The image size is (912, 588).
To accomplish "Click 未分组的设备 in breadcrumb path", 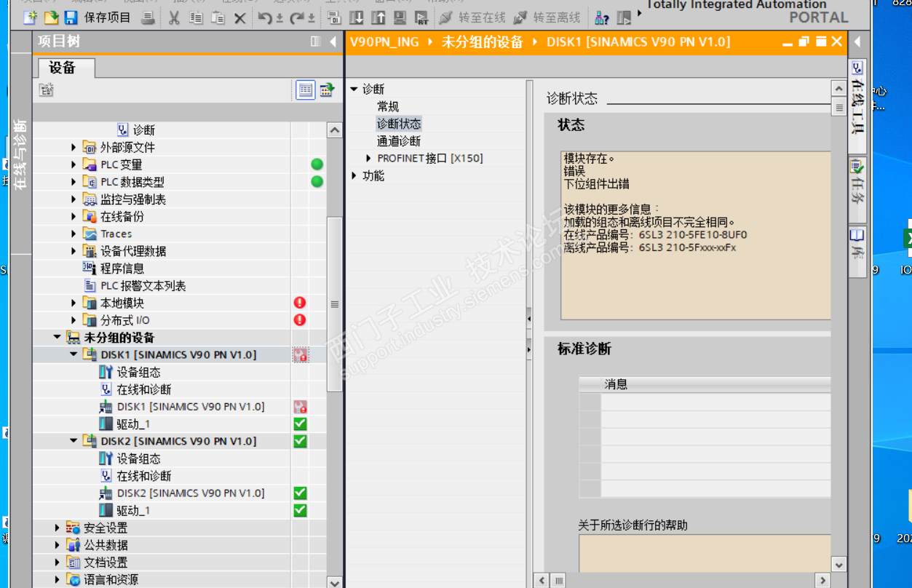I will 483,41.
